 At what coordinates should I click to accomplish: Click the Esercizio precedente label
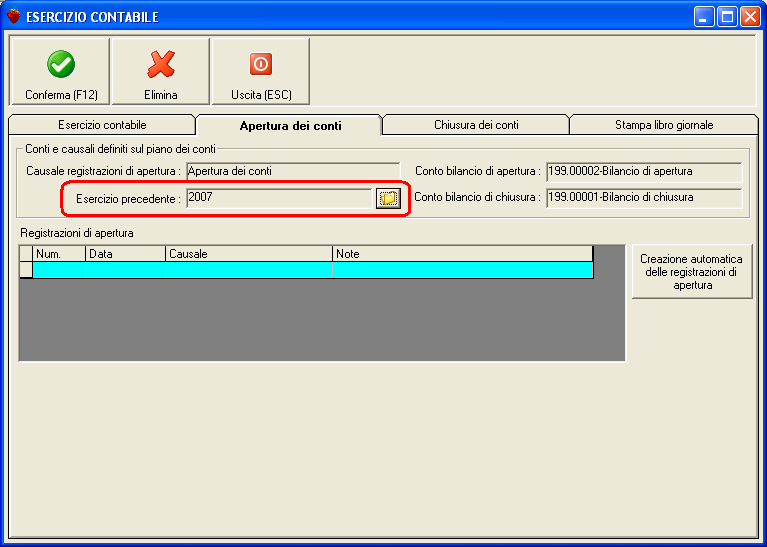(x=128, y=199)
